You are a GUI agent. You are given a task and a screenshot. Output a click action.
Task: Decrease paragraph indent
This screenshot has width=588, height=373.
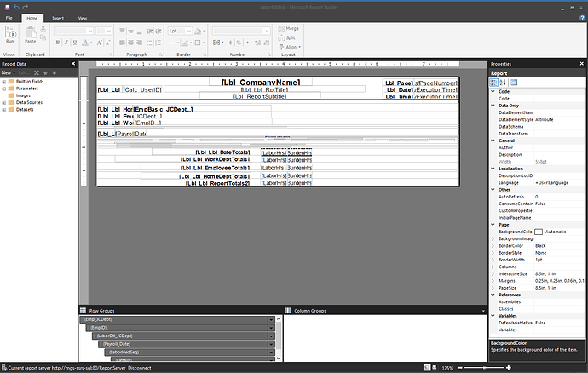[150, 32]
